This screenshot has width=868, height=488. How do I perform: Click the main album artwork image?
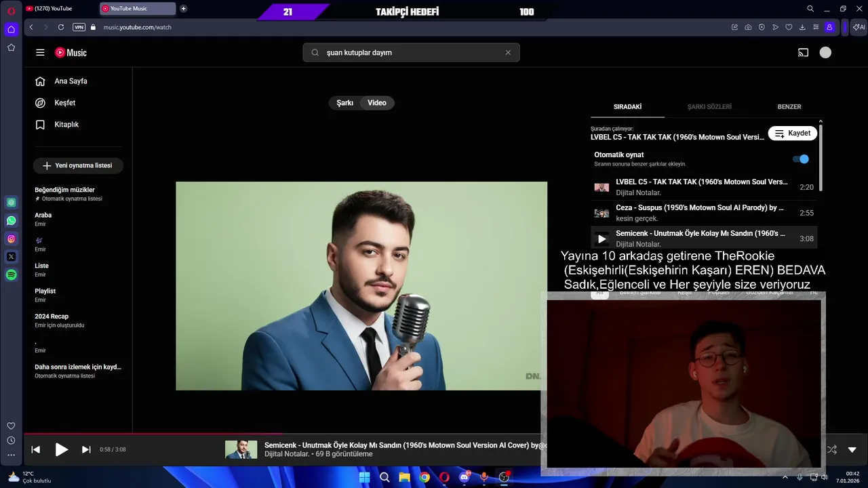361,285
